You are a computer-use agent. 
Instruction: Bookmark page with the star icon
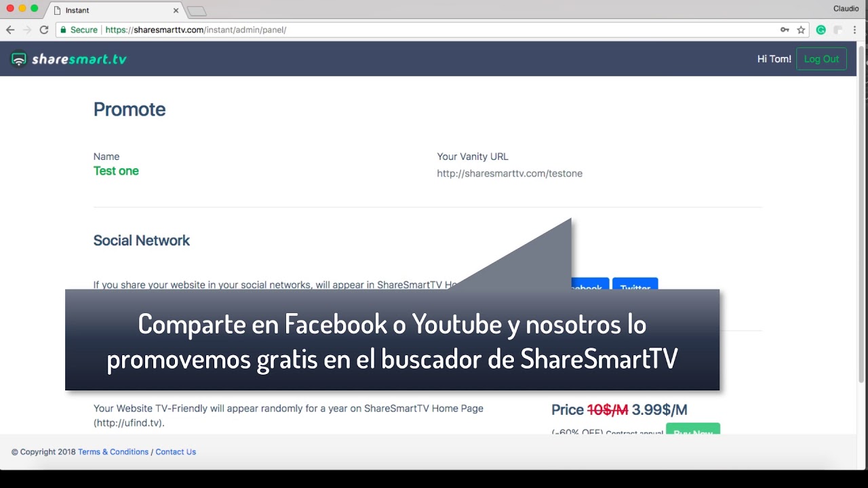pos(801,30)
